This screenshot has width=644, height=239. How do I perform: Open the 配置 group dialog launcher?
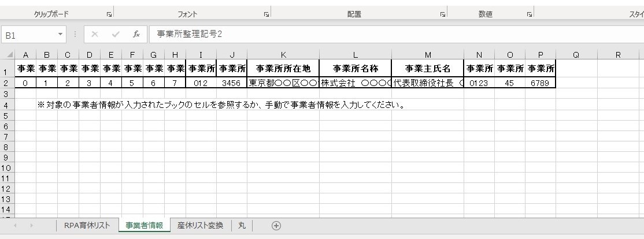point(442,14)
